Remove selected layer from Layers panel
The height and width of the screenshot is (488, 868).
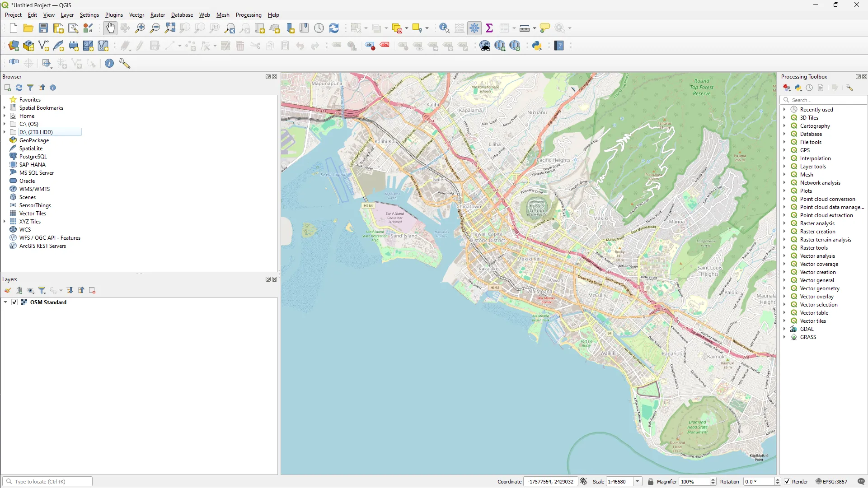coord(92,290)
